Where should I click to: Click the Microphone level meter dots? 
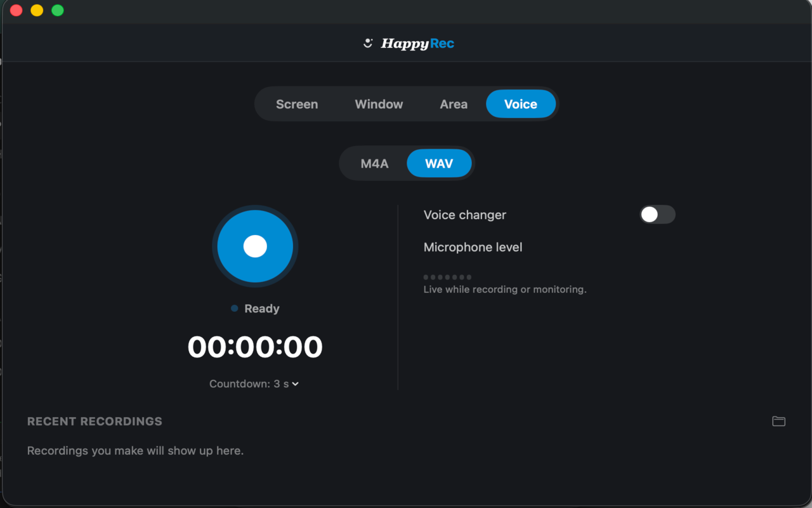point(448,277)
